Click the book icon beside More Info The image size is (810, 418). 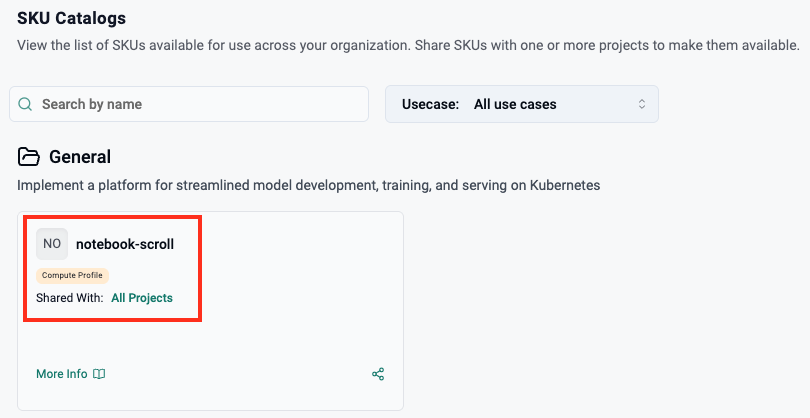(x=99, y=374)
